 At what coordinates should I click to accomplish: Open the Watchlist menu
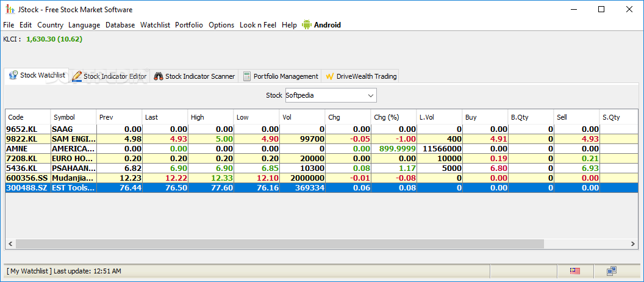pyautogui.click(x=155, y=25)
